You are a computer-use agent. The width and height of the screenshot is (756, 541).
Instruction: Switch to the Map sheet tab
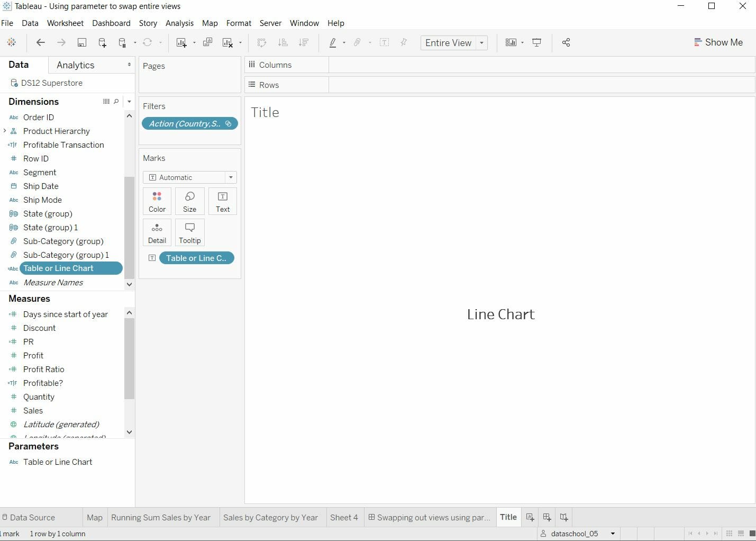[95, 517]
